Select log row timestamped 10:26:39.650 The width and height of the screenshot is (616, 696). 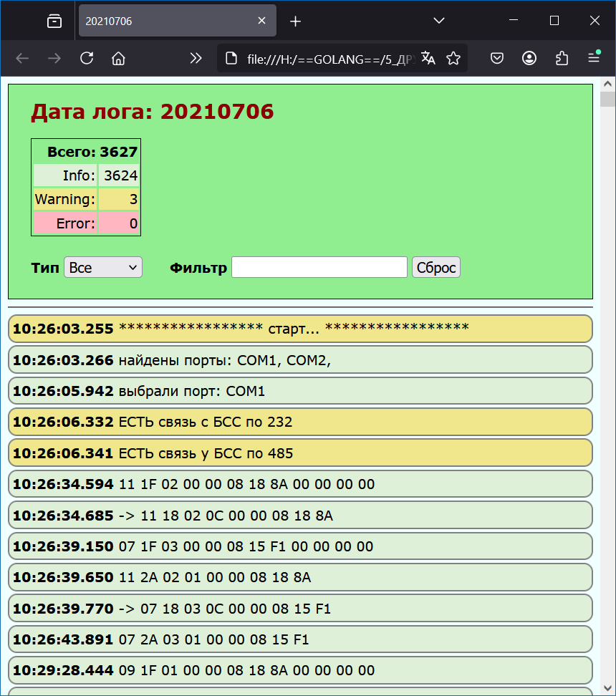click(x=301, y=577)
